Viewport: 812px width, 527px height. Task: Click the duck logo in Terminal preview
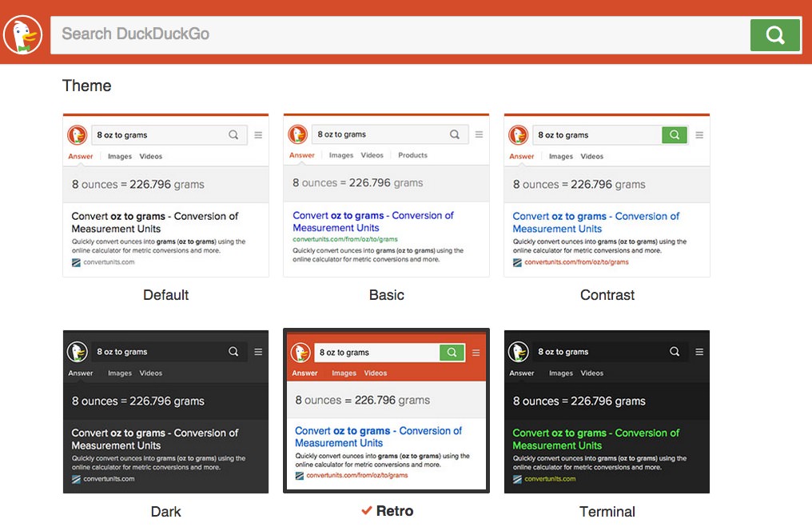[519, 351]
